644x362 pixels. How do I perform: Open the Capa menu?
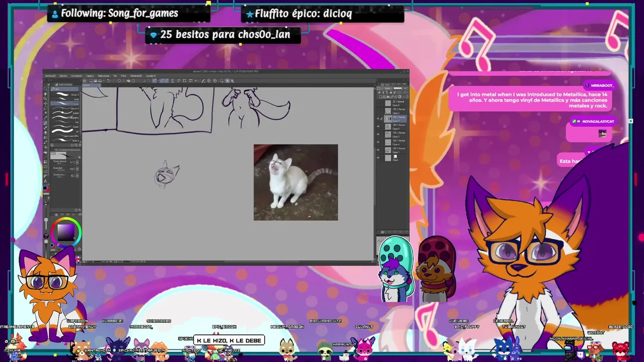(90, 76)
